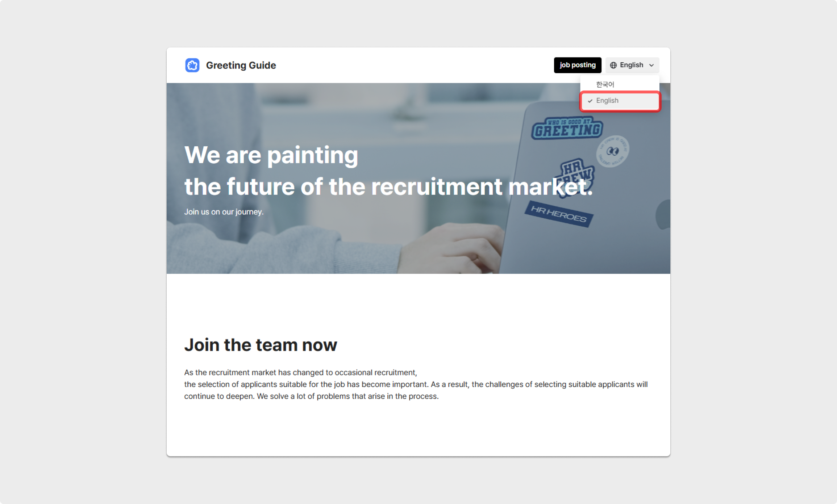Open the job posting button
The image size is (837, 504).
tap(577, 65)
